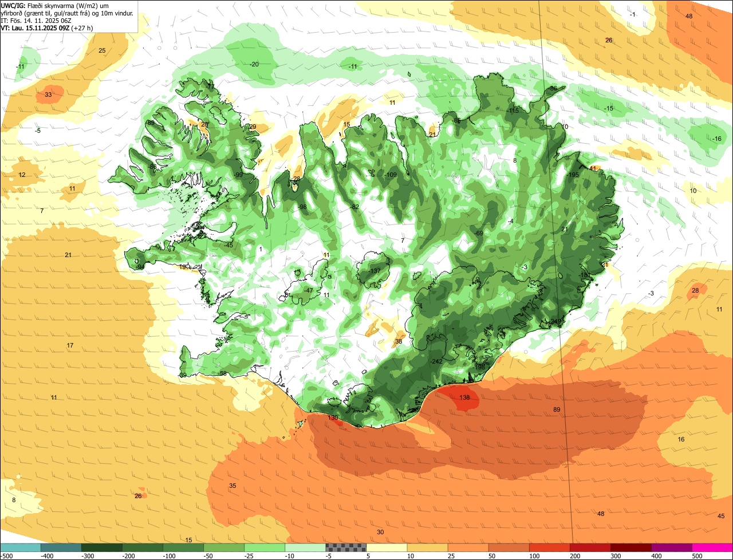Click legend swatch between 300 and 400
The image size is (733, 560).
point(630,547)
